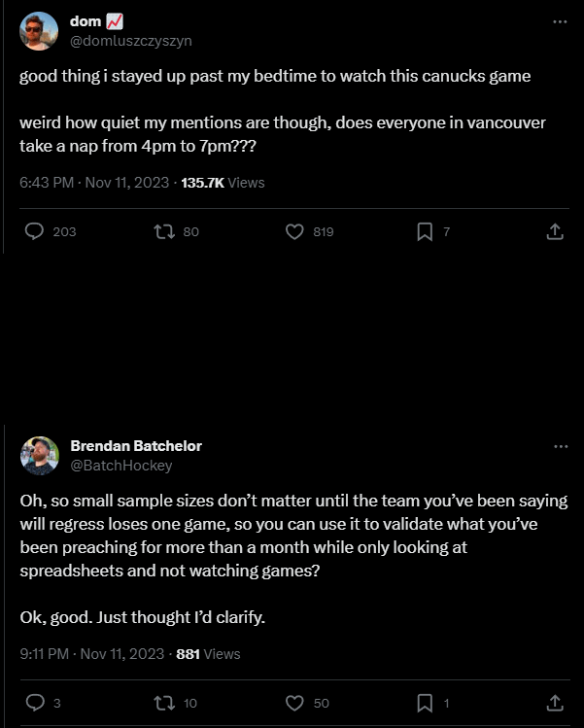Share dom's tweet via the share icon
The image size is (584, 728).
click(555, 231)
